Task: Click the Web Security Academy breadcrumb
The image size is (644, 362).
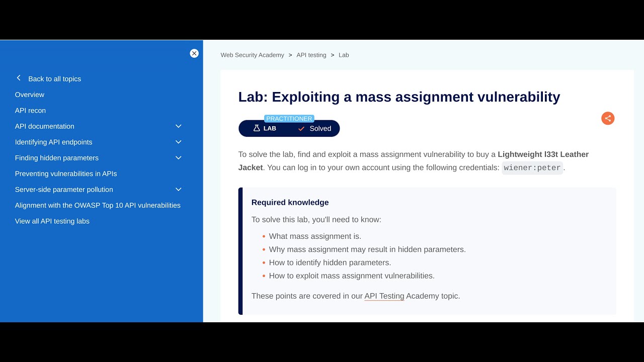Action: click(x=253, y=55)
